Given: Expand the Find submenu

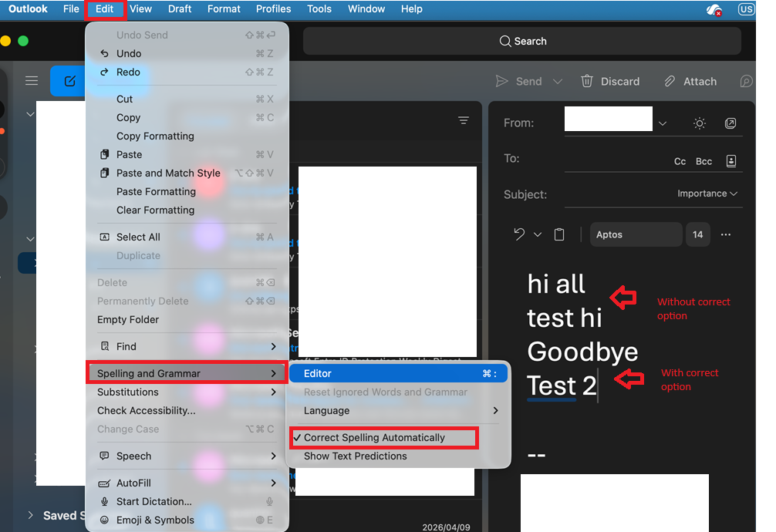Looking at the screenshot, I should pyautogui.click(x=187, y=346).
